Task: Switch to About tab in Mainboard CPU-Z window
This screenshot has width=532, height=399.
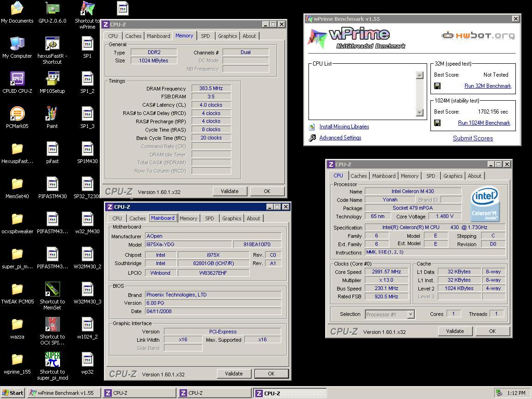Action: (254, 218)
